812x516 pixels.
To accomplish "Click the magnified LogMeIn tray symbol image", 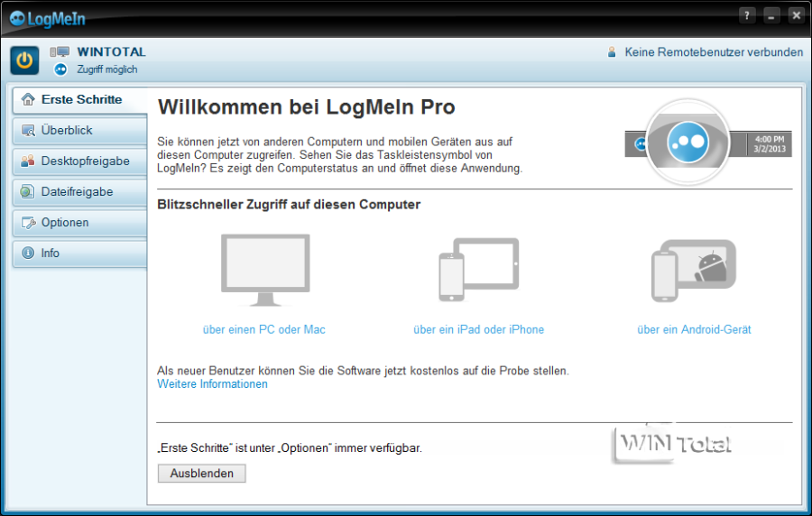I will 687,142.
